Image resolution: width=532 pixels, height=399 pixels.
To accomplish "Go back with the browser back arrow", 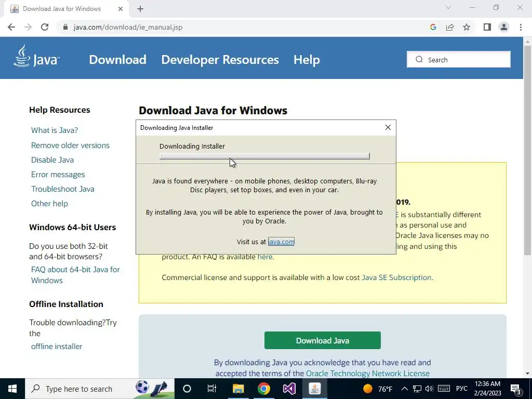I will (x=11, y=27).
